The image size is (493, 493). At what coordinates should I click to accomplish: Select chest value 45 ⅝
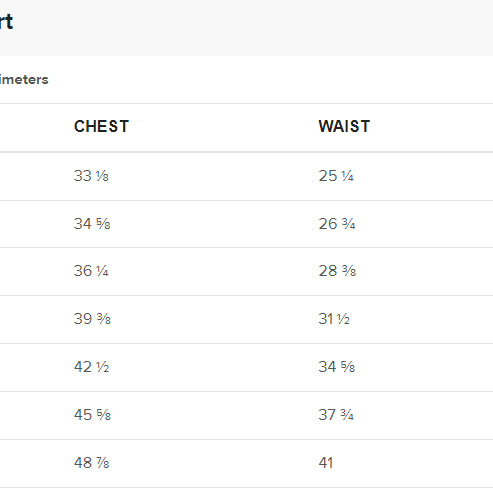(92, 415)
